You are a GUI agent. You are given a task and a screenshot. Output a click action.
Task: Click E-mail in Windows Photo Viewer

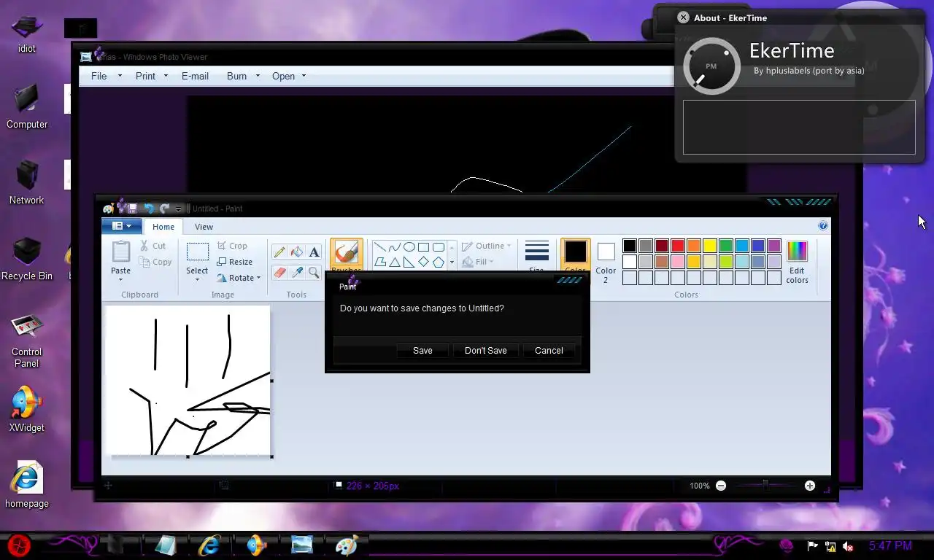195,76
